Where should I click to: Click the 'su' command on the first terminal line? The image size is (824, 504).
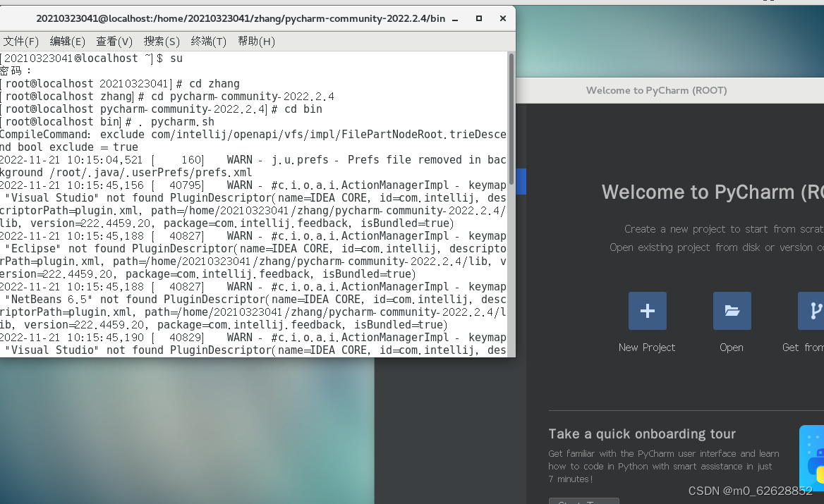click(x=176, y=59)
